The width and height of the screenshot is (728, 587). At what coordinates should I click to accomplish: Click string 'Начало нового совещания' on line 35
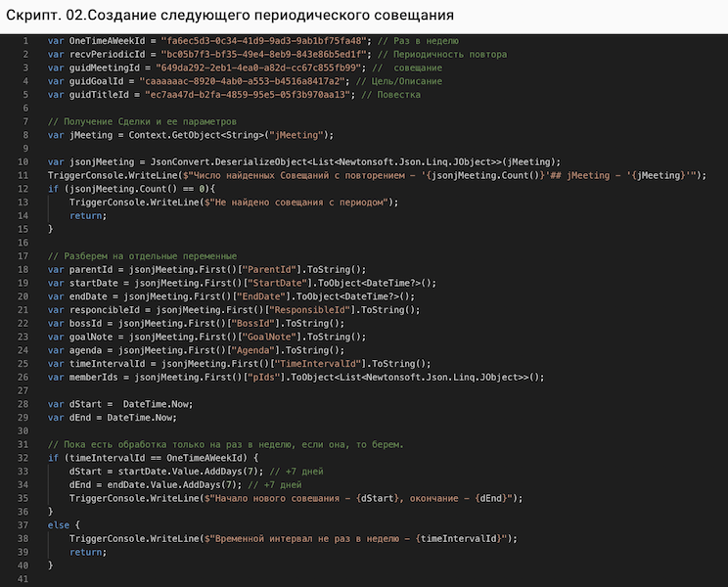pyautogui.click(x=277, y=498)
